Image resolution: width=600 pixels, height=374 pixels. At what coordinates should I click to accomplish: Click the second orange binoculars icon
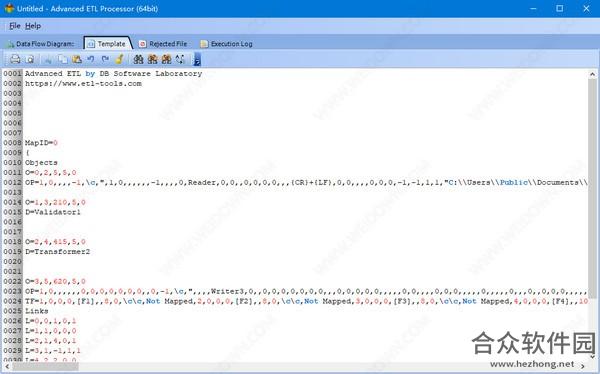point(152,59)
